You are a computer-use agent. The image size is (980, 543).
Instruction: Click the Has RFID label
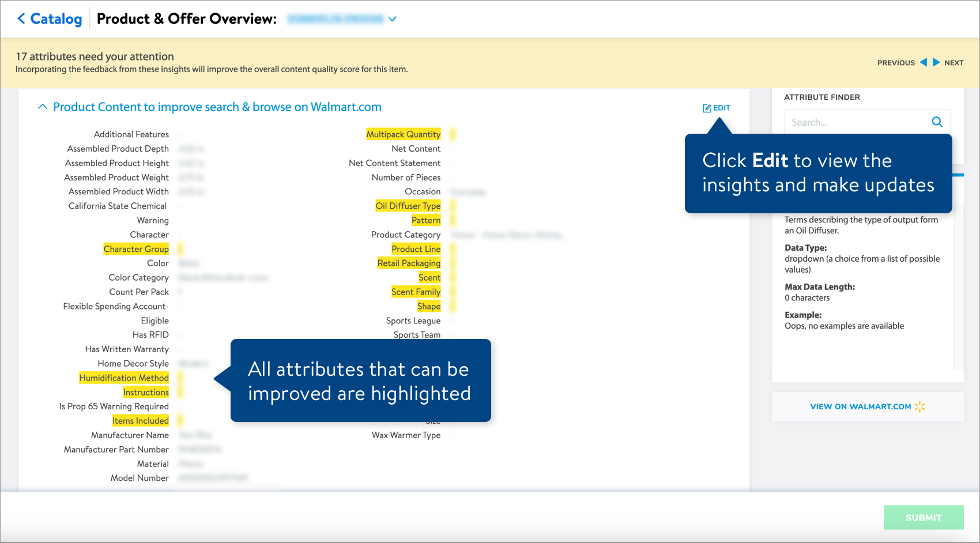pyautogui.click(x=150, y=335)
